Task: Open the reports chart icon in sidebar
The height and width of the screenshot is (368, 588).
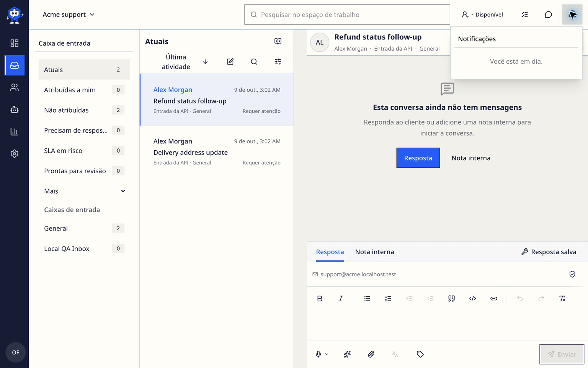Action: click(x=14, y=131)
